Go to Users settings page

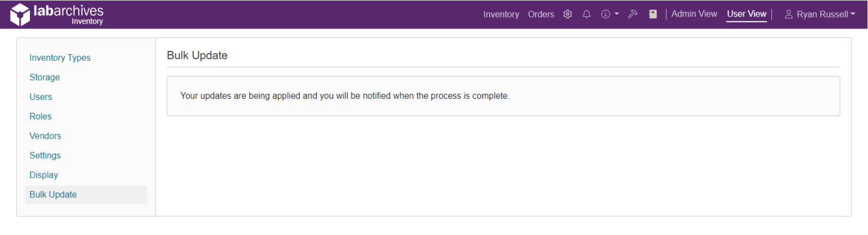[x=41, y=97]
